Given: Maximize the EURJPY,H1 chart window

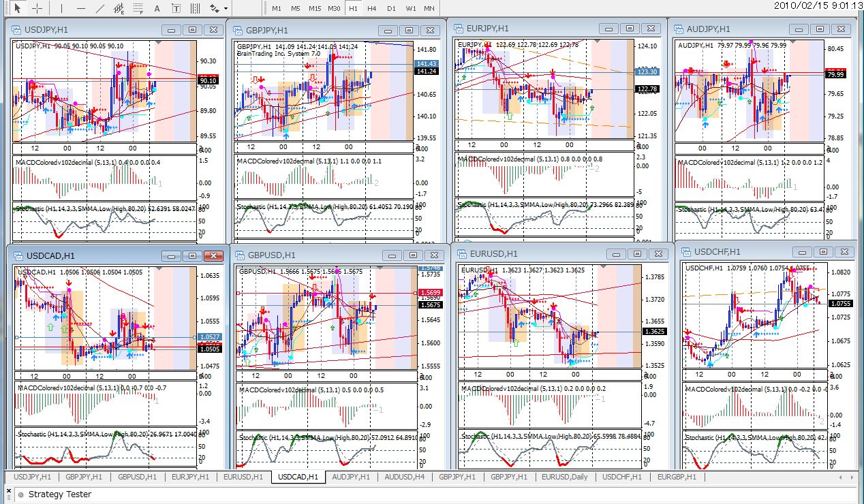Looking at the screenshot, I should pos(630,29).
